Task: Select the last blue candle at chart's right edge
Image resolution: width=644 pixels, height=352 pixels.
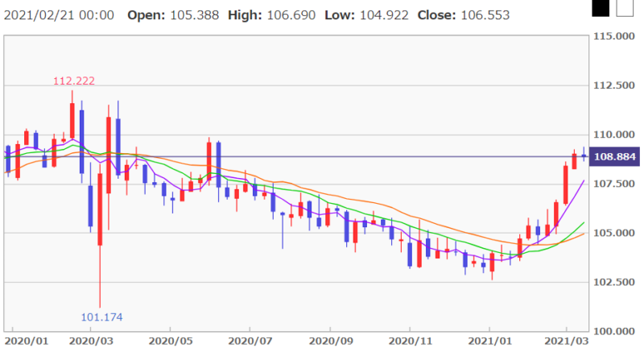Action: [x=584, y=155]
